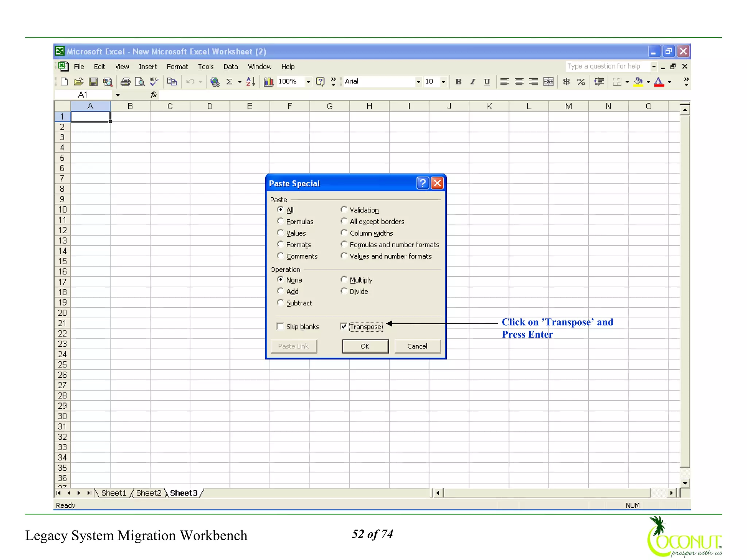Click the Paste Special dialog help icon

click(422, 183)
